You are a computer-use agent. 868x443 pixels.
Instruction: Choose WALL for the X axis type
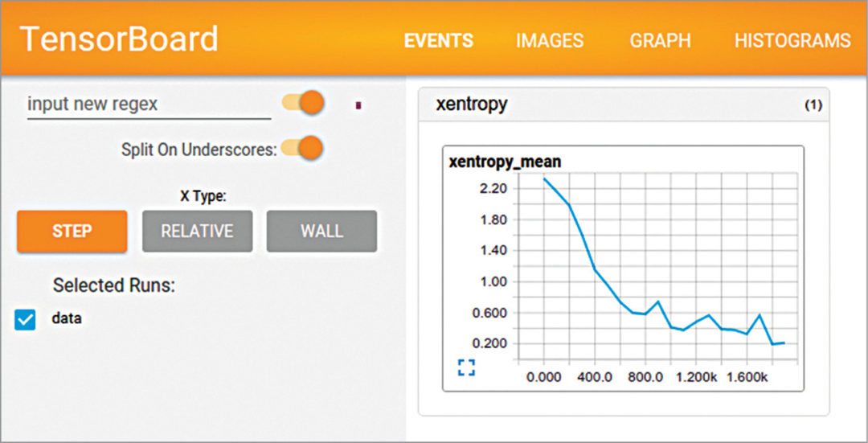321,232
